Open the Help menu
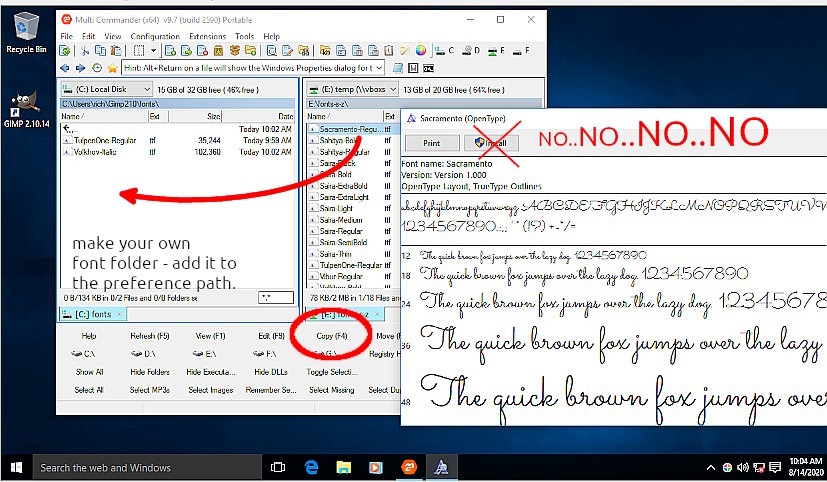The width and height of the screenshot is (827, 482). [x=271, y=36]
